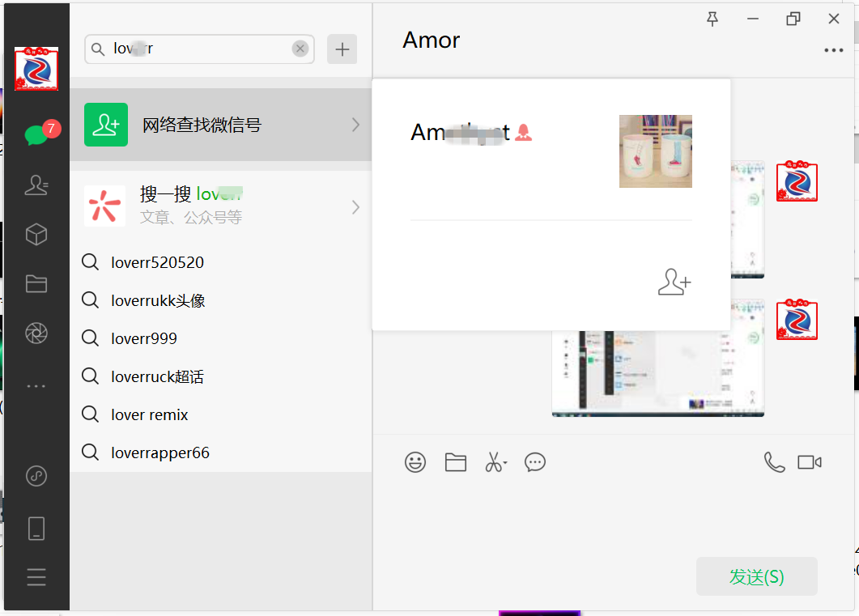Open the Favorites cube icon
859x616 pixels.
(36, 235)
